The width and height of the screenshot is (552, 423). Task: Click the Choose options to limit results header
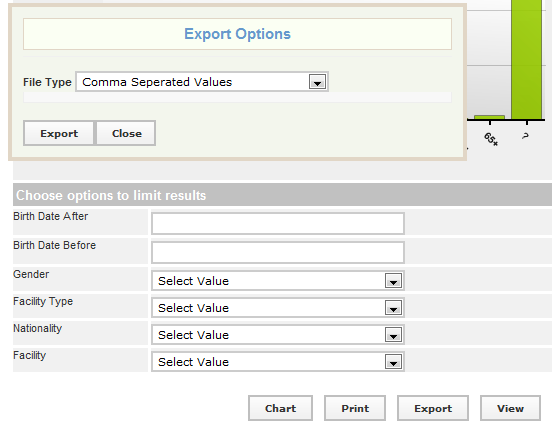coord(111,195)
